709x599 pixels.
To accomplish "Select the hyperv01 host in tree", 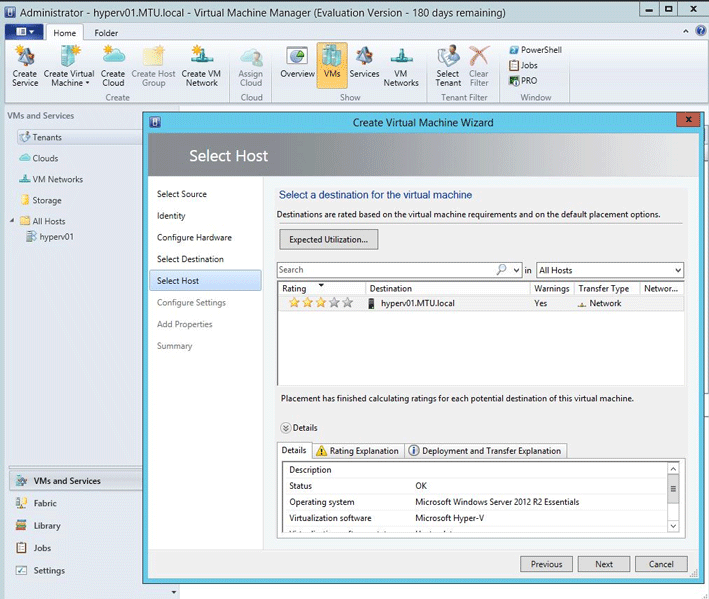I will pos(55,237).
